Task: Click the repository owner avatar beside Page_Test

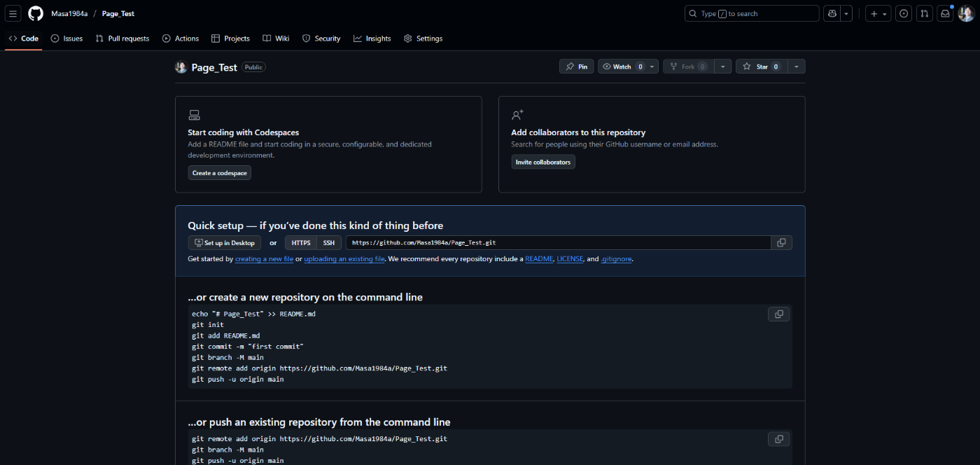Action: click(181, 67)
